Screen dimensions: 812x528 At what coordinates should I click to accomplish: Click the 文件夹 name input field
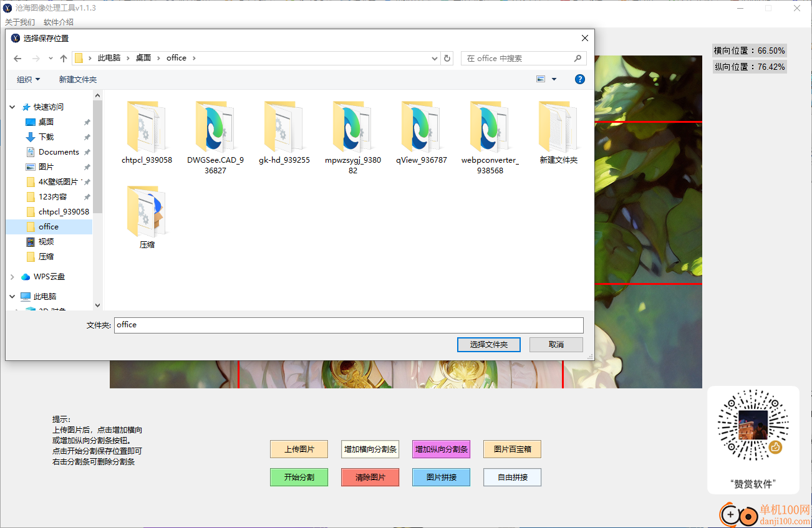349,325
